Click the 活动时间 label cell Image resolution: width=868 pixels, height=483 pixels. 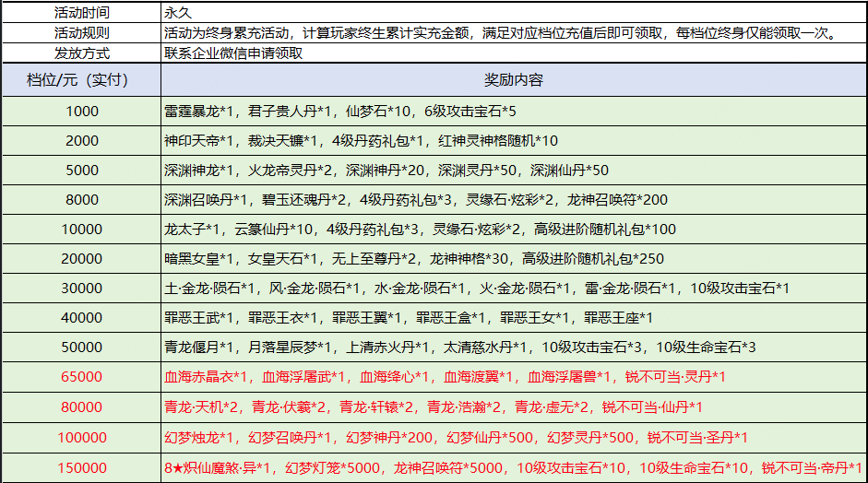point(79,14)
